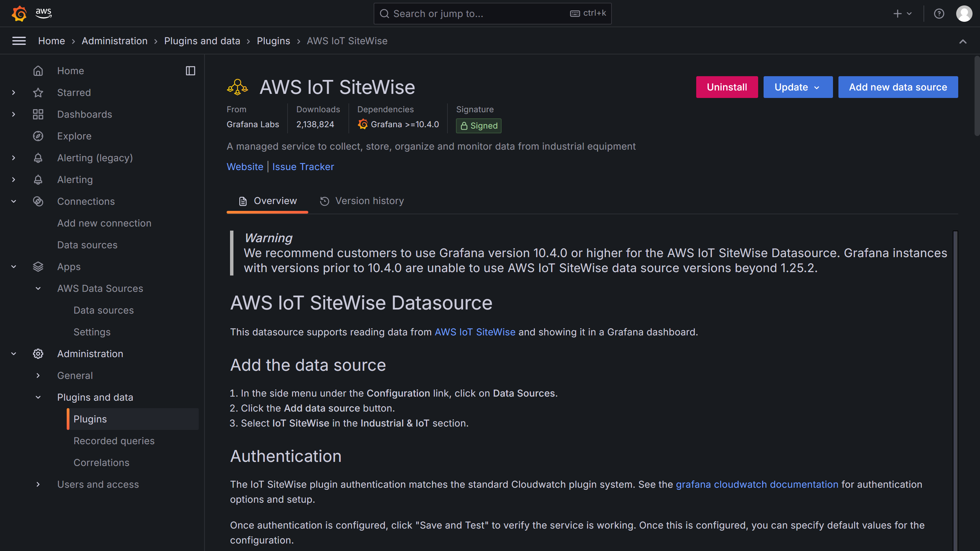Screen dimensions: 980x551
Task: Open the user profile avatar
Action: point(964,14)
